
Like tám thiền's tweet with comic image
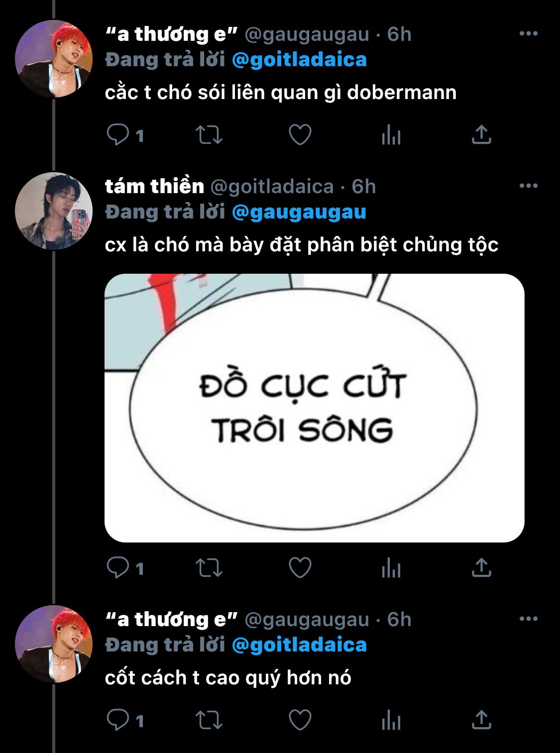tap(300, 567)
